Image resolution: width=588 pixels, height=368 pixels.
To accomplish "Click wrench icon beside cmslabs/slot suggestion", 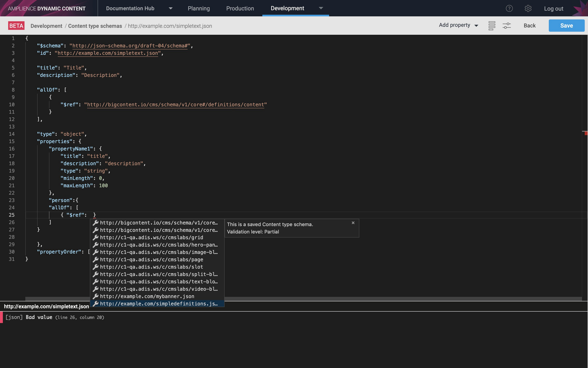I will (96, 267).
